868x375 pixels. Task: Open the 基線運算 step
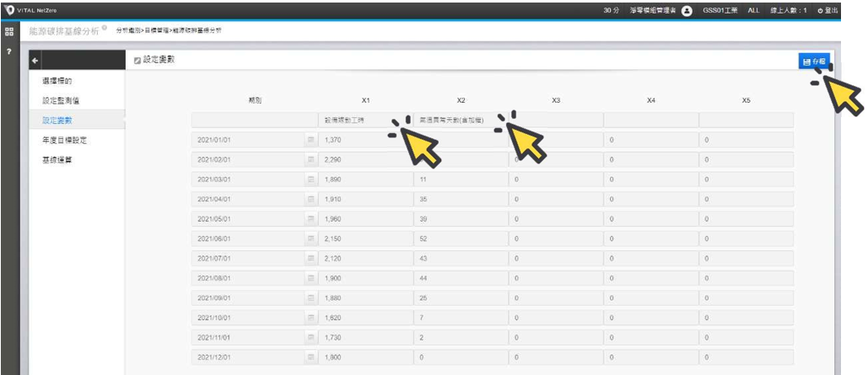[57, 160]
